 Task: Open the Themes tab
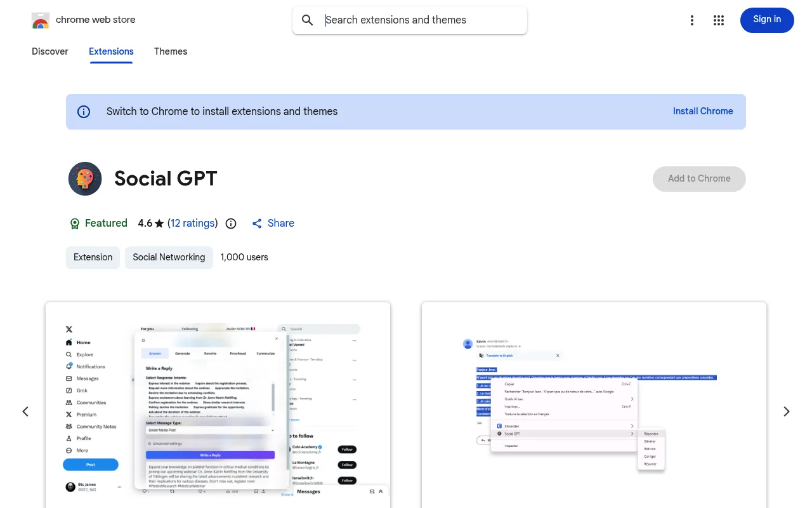tap(171, 51)
